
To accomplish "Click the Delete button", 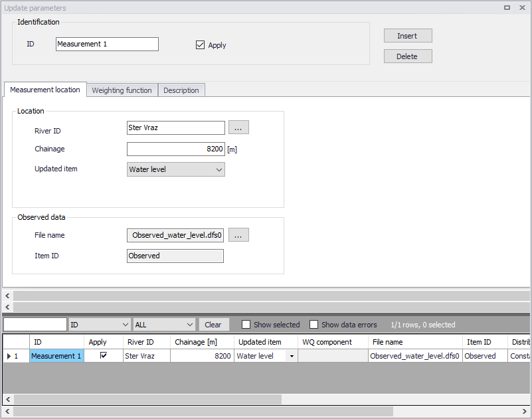I will pyautogui.click(x=408, y=56).
